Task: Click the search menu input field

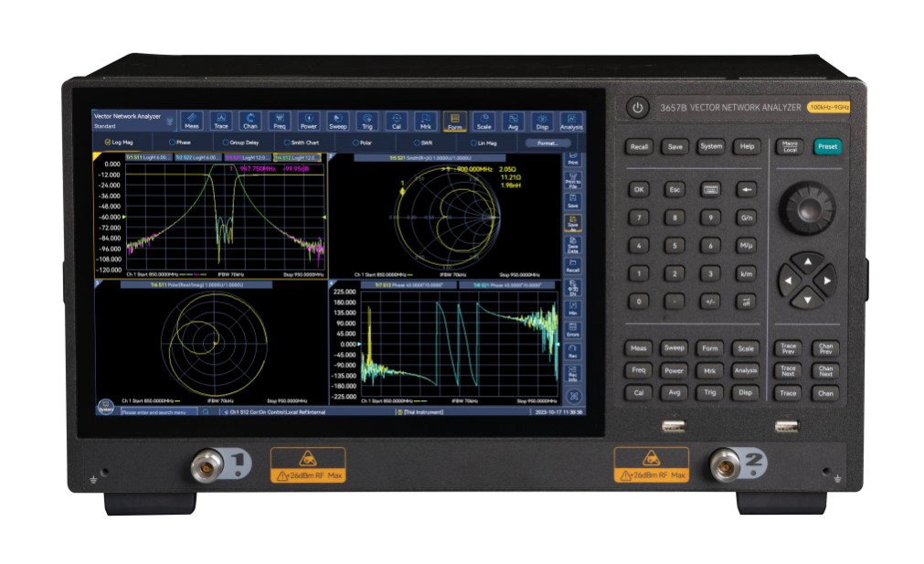Action: tap(159, 412)
